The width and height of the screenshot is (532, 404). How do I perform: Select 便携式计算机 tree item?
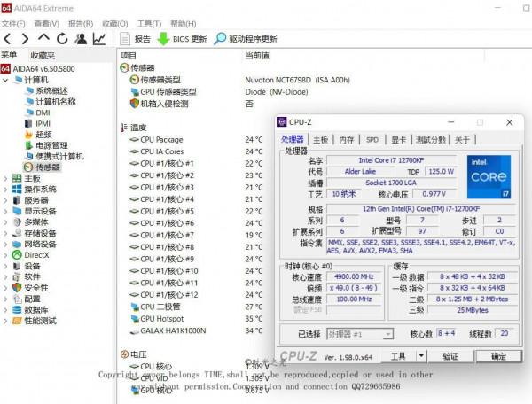tap(59, 156)
